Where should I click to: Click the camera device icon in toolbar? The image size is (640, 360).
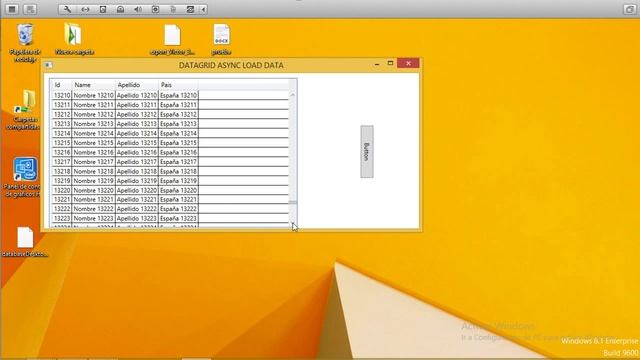point(156,9)
